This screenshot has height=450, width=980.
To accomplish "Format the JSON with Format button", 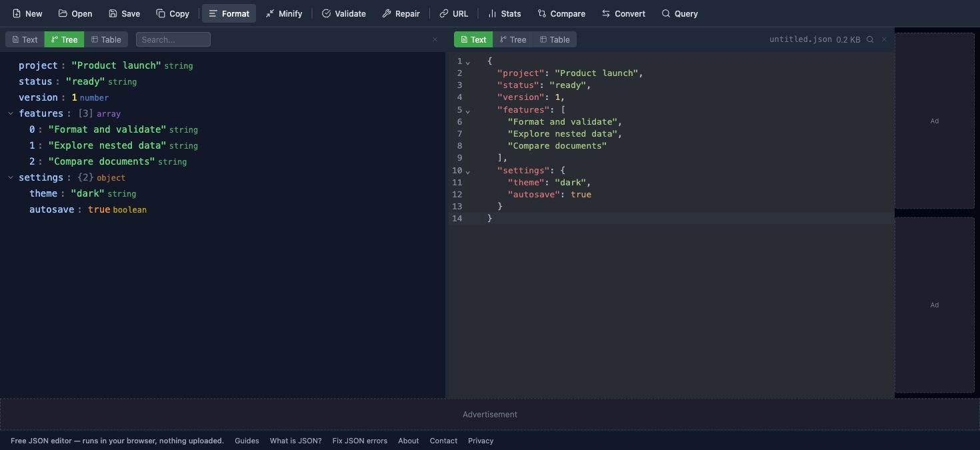I will (229, 13).
